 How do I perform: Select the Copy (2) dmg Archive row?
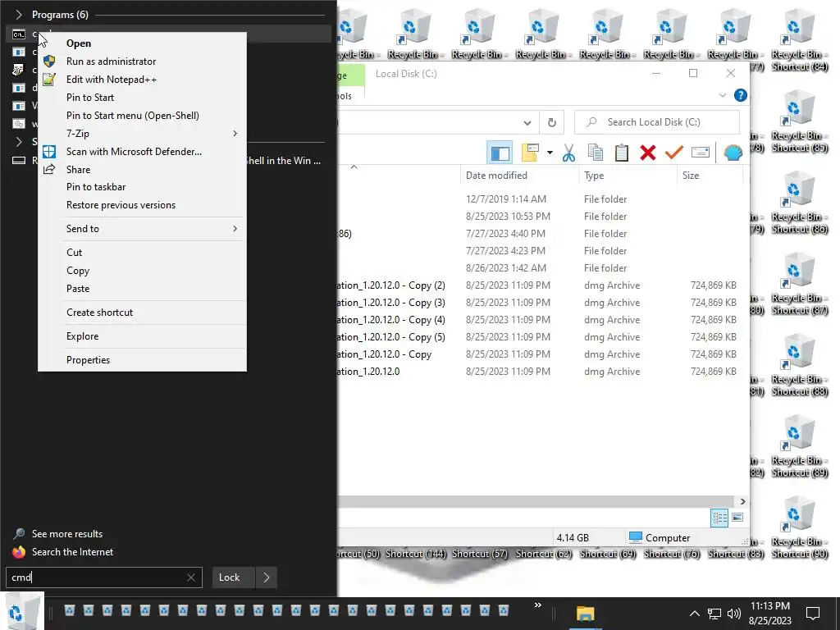541,285
